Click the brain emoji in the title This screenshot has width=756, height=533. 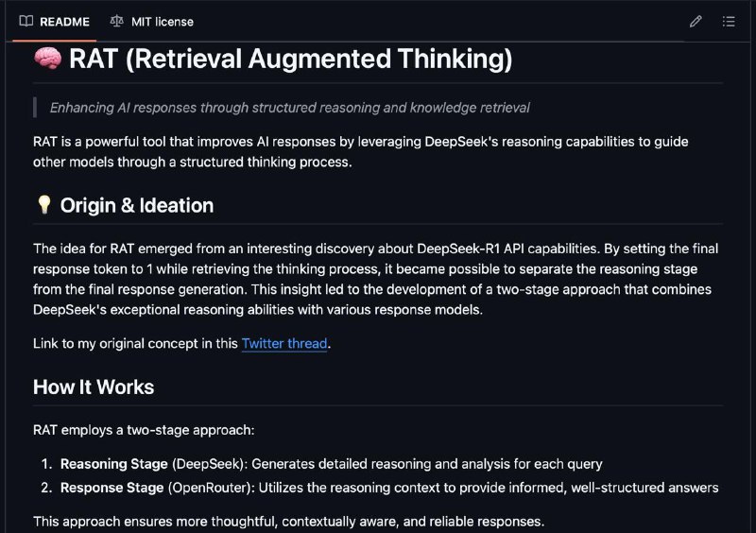pos(48,59)
